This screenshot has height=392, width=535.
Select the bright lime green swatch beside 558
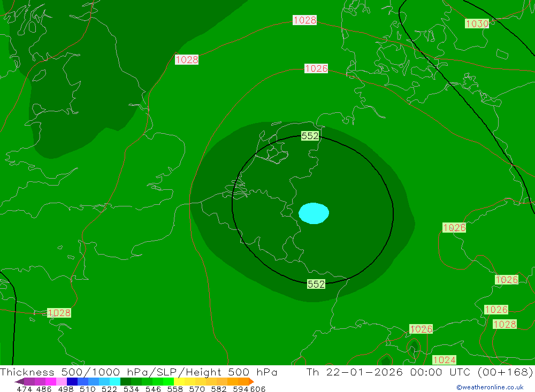tap(169, 381)
